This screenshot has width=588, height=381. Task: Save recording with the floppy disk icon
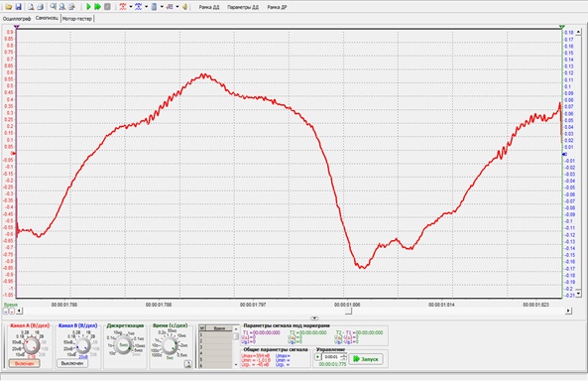18,7
